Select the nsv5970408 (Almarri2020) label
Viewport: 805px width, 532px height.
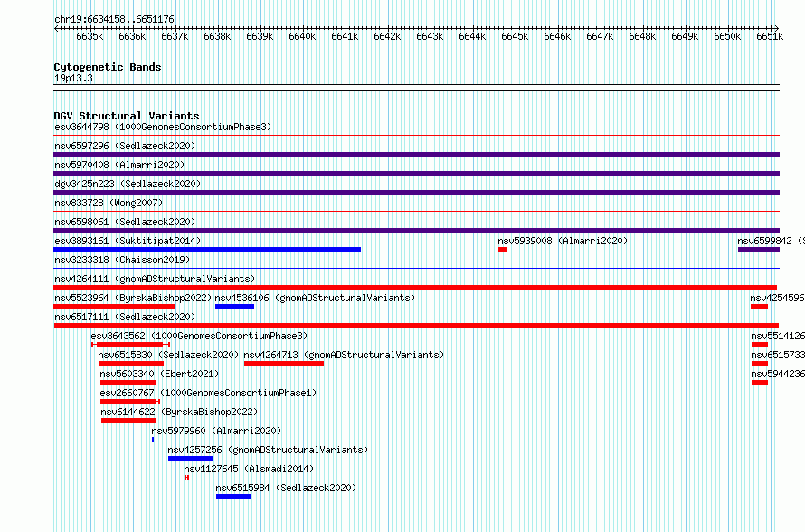[x=119, y=165]
